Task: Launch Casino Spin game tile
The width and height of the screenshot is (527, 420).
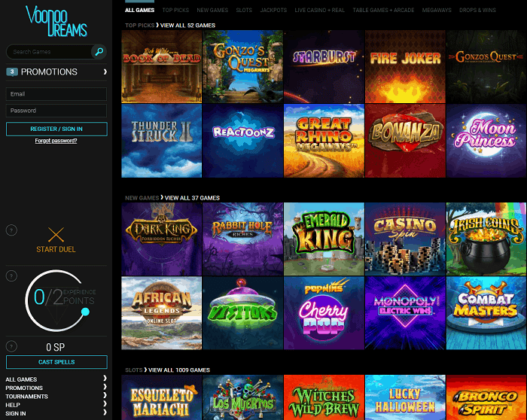Action: click(x=405, y=239)
